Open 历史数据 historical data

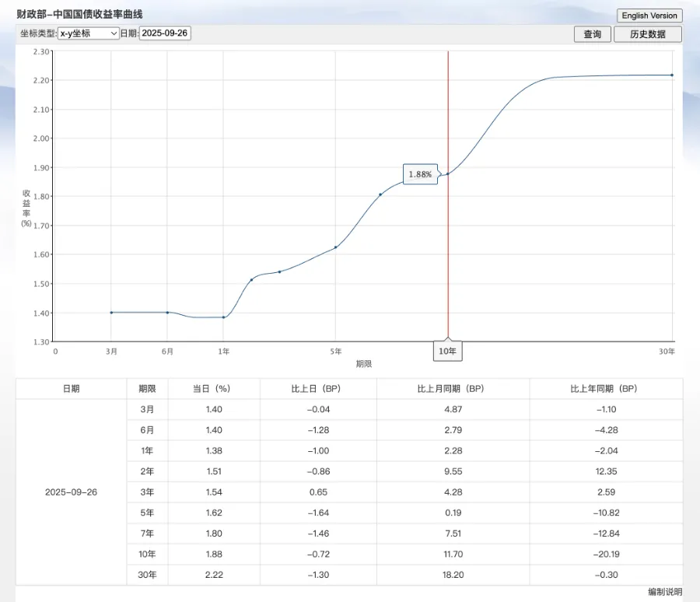647,34
